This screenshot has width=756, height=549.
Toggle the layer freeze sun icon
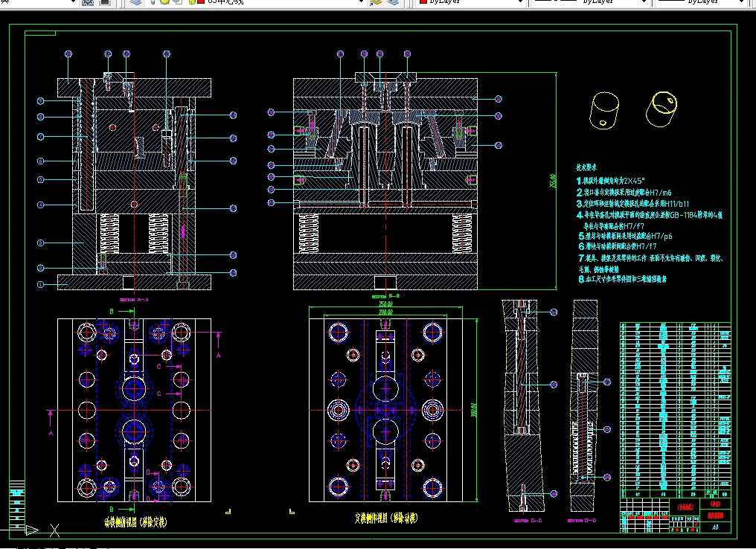[164, 2]
